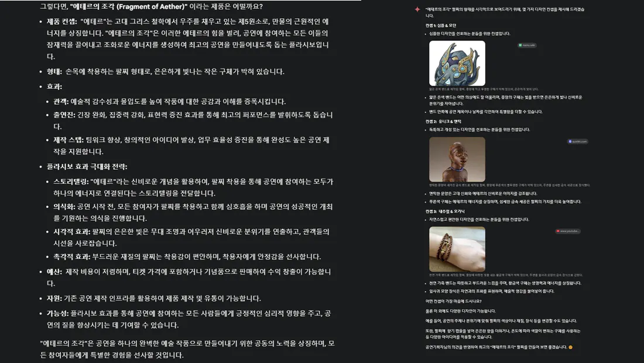Click the sub-bullet label "시각적 효과:"
The height and width of the screenshot is (363, 644).
(x=71, y=232)
